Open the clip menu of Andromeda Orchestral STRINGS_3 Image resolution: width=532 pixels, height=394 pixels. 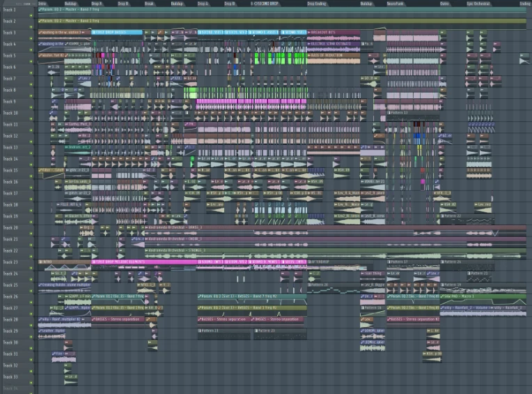(147, 251)
